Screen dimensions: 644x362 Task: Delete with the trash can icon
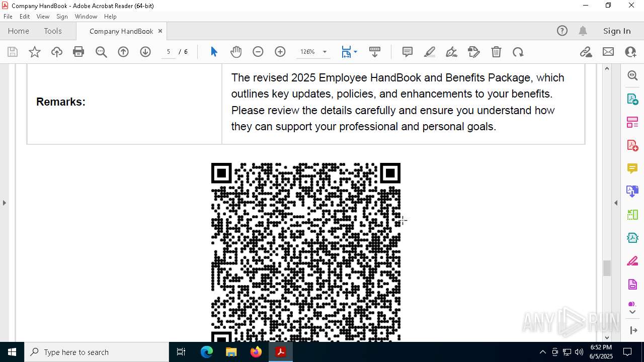point(496,52)
